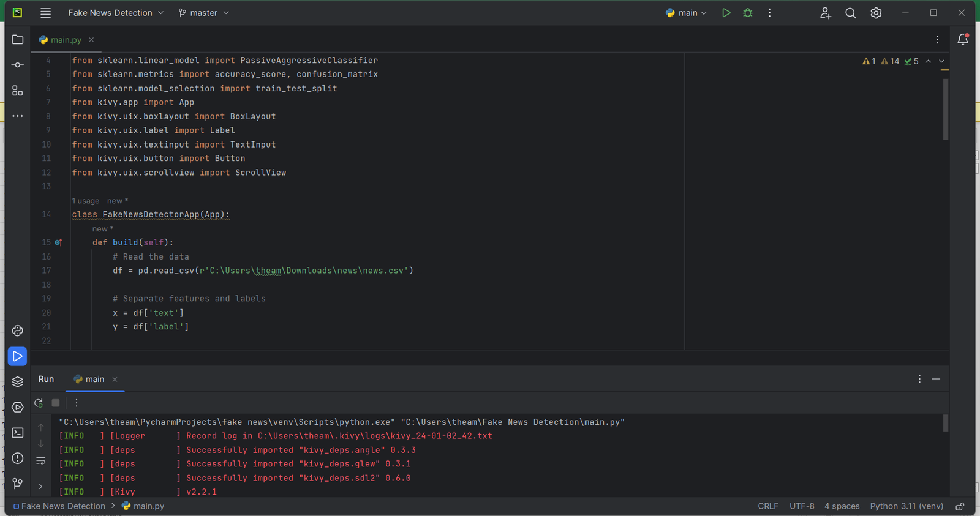Rerun 'main' in Run panel
Viewport: 980px width, 516px height.
click(x=39, y=403)
